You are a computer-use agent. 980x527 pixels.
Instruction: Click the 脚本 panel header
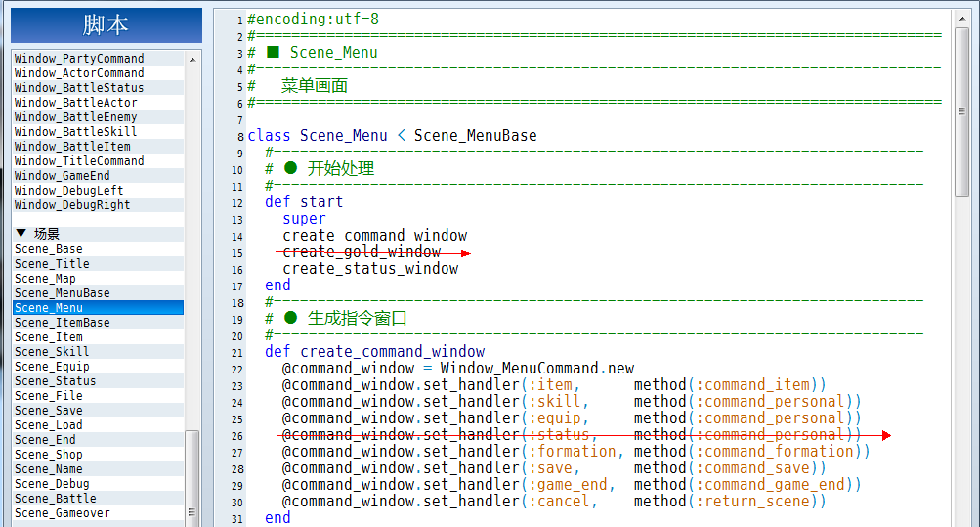click(x=107, y=25)
